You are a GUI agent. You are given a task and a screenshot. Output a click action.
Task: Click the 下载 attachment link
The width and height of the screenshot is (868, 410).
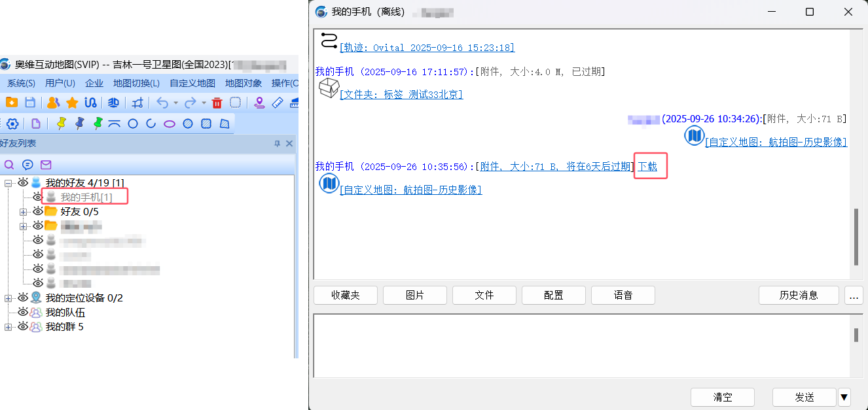[649, 166]
